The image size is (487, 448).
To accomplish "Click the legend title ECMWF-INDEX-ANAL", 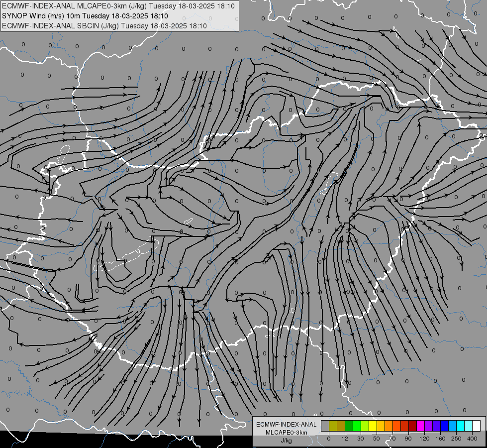I will point(287,425).
